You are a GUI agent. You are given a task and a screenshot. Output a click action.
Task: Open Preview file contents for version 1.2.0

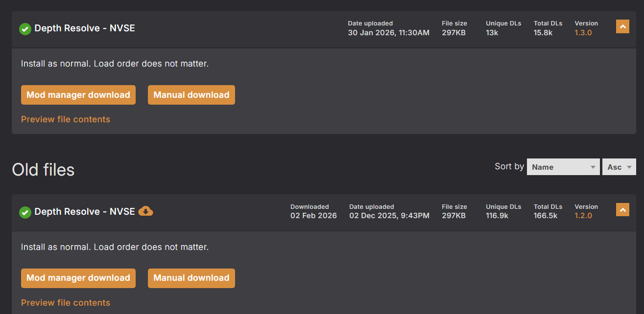(x=66, y=303)
